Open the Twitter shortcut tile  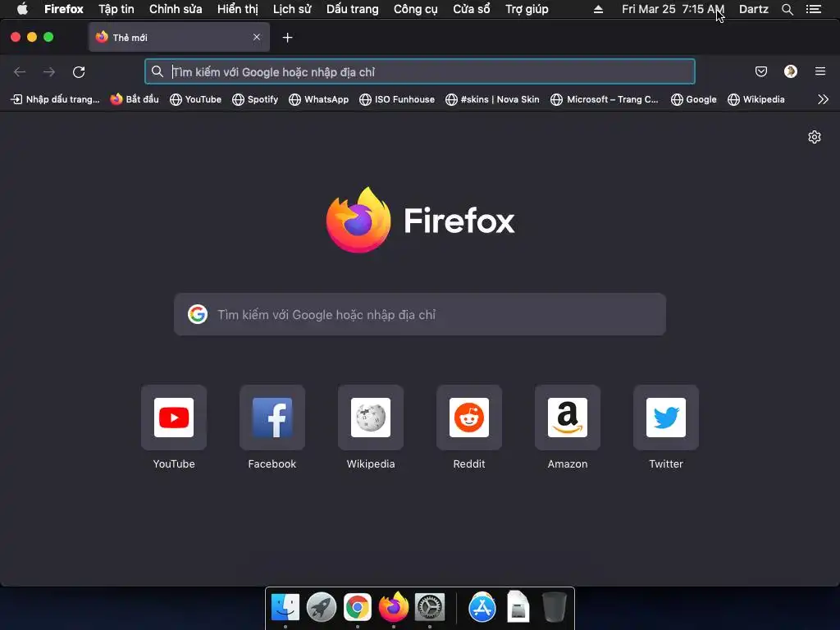coord(666,418)
